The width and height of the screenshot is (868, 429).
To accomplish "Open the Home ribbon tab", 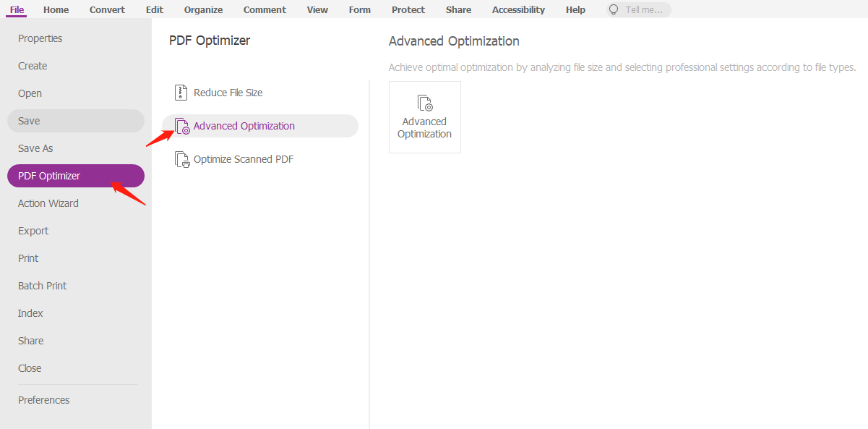I will pyautogui.click(x=56, y=10).
